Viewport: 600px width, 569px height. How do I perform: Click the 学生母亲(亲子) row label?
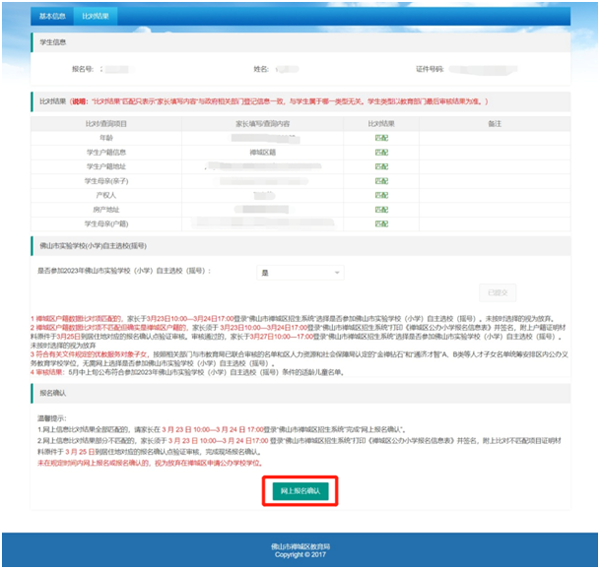(x=106, y=181)
